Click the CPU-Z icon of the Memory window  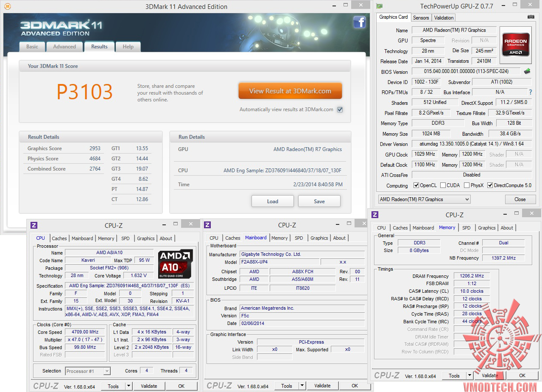pyautogui.click(x=375, y=215)
